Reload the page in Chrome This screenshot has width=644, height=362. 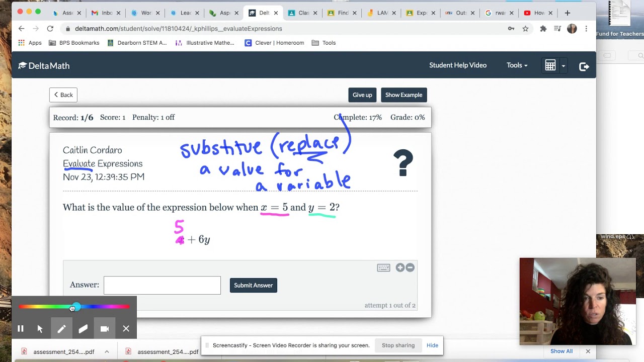coord(50,29)
